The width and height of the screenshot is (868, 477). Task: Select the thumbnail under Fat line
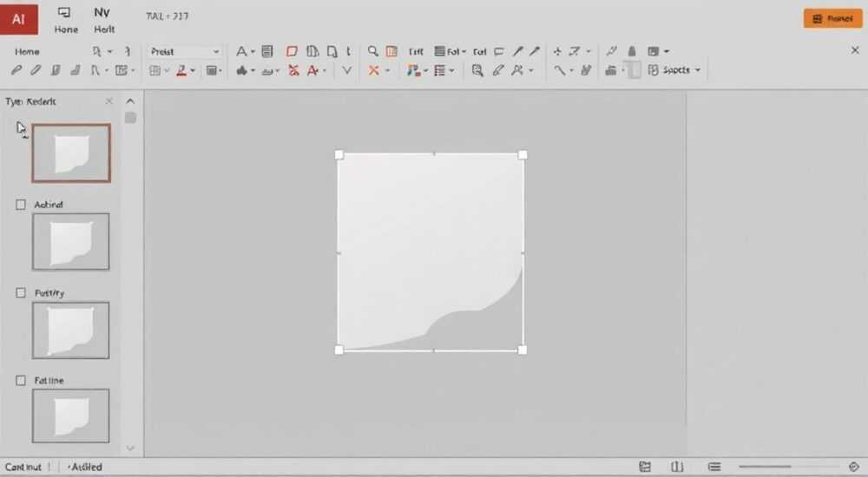71,416
